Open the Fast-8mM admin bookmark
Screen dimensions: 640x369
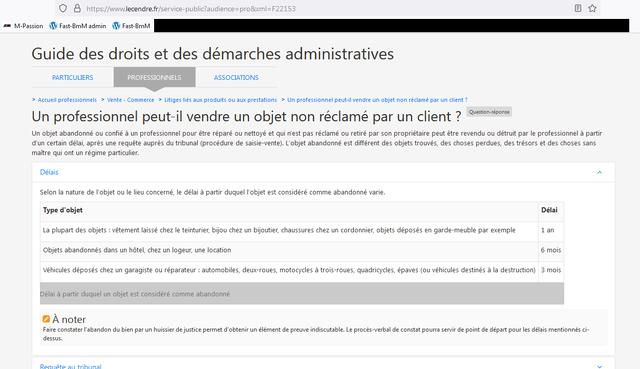coord(78,26)
